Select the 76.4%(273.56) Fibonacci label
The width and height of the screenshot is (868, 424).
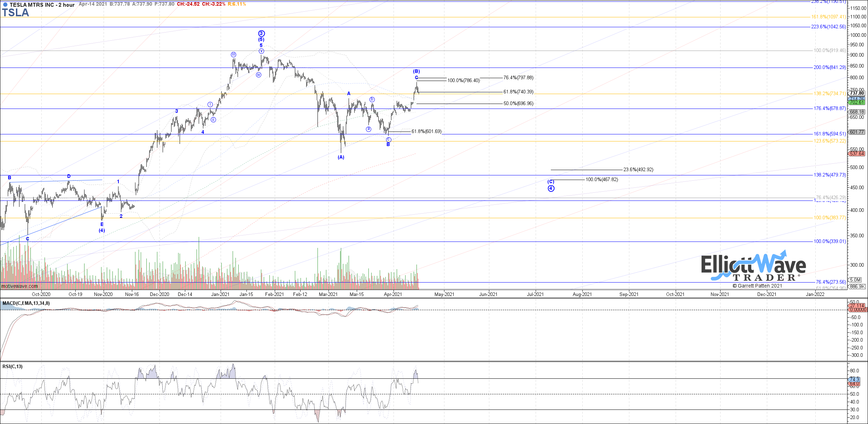(831, 282)
